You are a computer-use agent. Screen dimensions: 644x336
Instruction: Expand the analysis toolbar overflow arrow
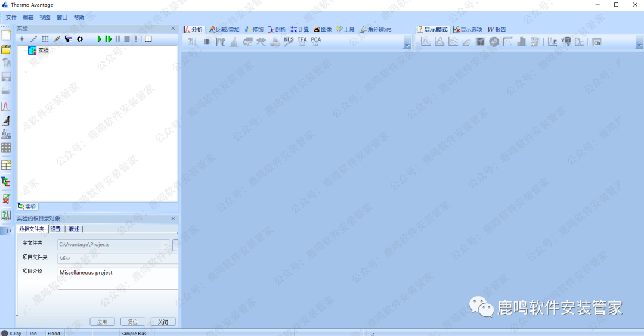[x=407, y=45]
